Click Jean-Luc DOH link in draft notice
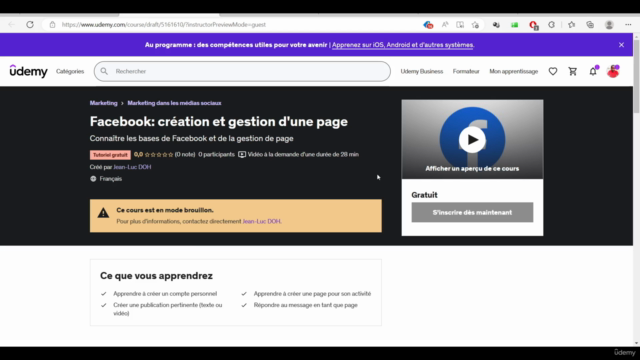The height and width of the screenshot is (360, 640). pyautogui.click(x=262, y=221)
